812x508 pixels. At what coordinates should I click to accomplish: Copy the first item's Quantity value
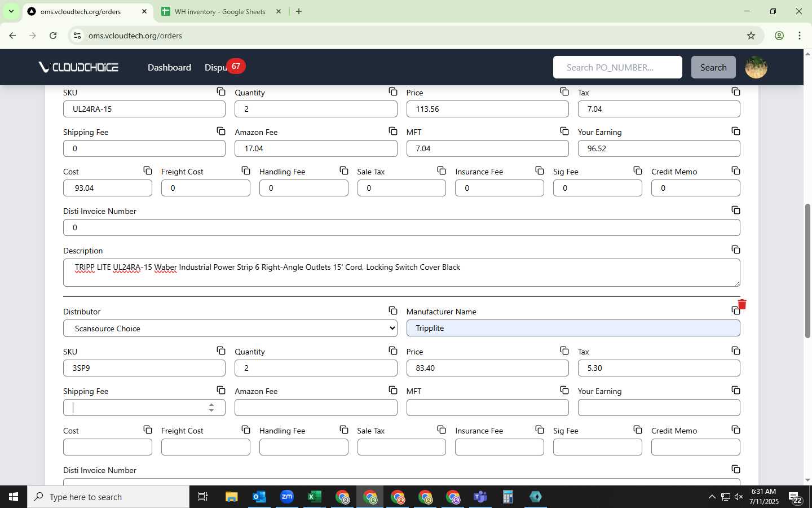pos(393,91)
